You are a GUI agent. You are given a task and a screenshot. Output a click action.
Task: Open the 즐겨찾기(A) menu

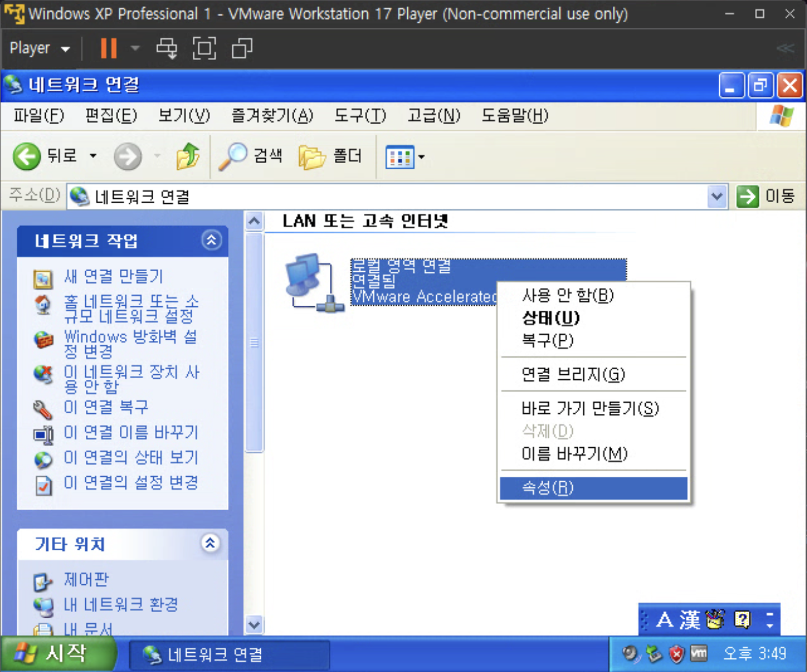272,115
